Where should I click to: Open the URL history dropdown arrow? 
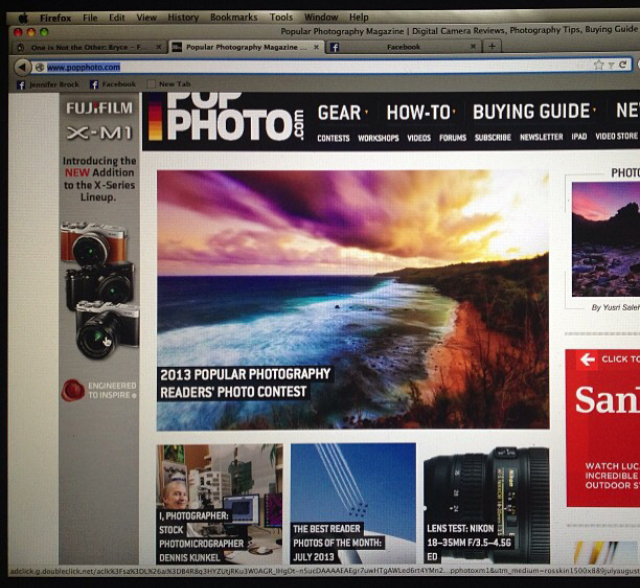pyautogui.click(x=611, y=65)
